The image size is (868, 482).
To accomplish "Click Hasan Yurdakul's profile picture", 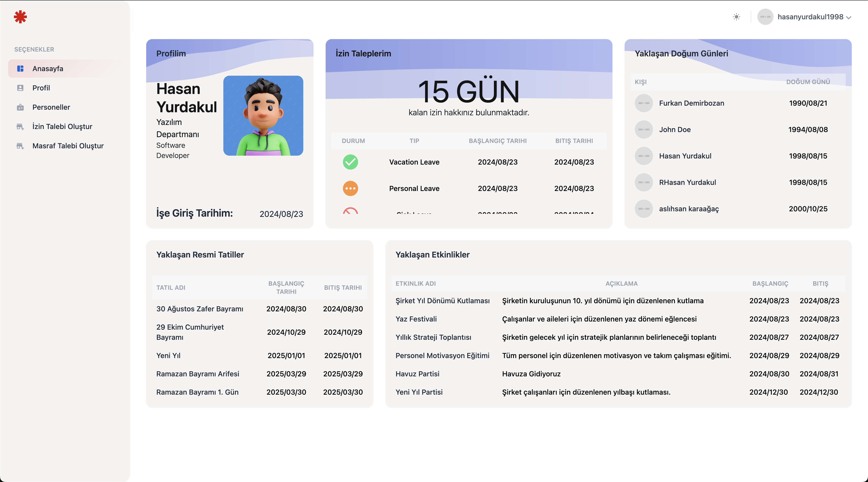I will 263,116.
